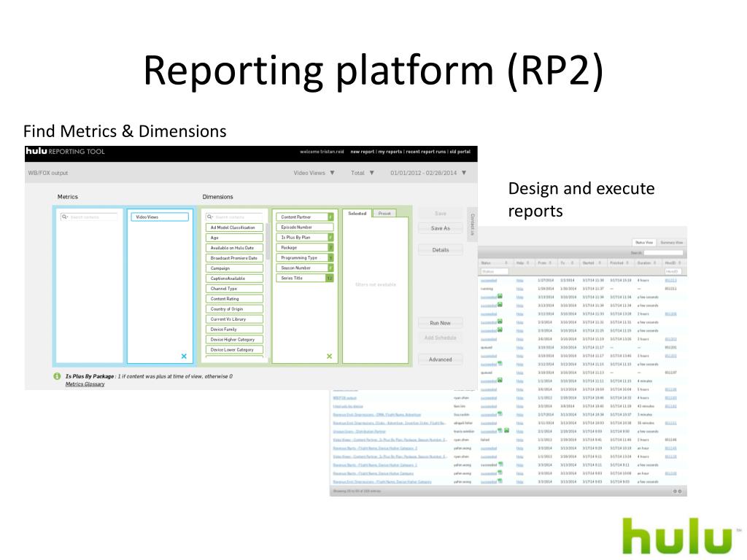Focus the Dimensions search field
The image size is (747, 560).
[234, 217]
